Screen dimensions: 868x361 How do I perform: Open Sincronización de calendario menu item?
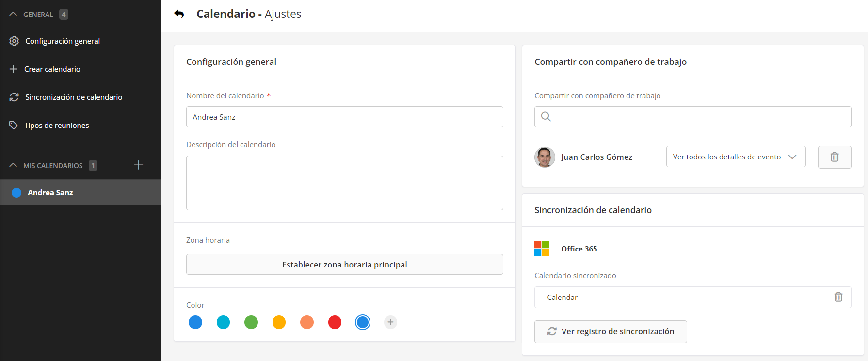[74, 97]
